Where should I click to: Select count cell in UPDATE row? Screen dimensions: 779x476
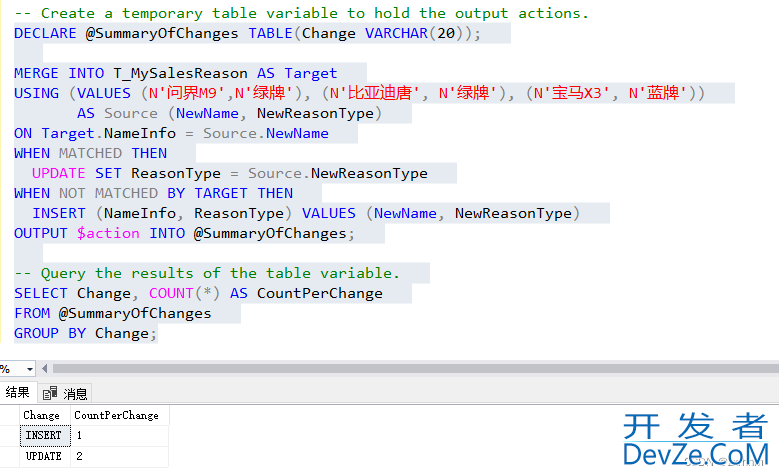119,456
